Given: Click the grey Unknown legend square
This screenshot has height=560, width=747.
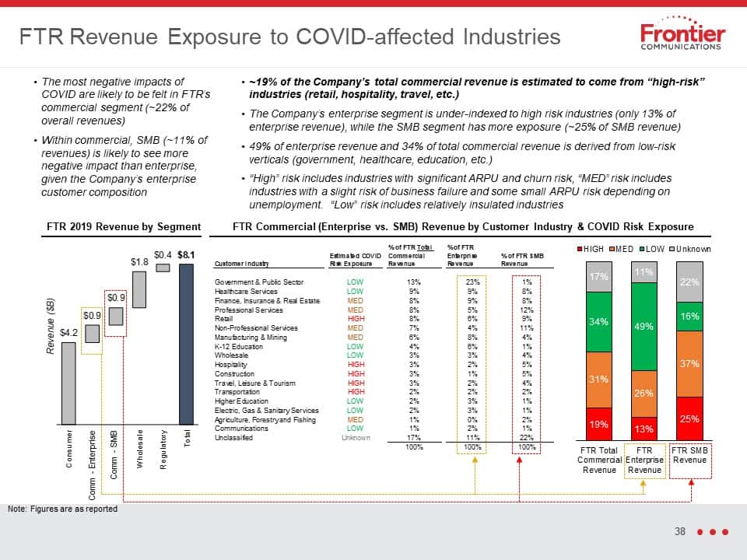Looking at the screenshot, I should pos(672,249).
